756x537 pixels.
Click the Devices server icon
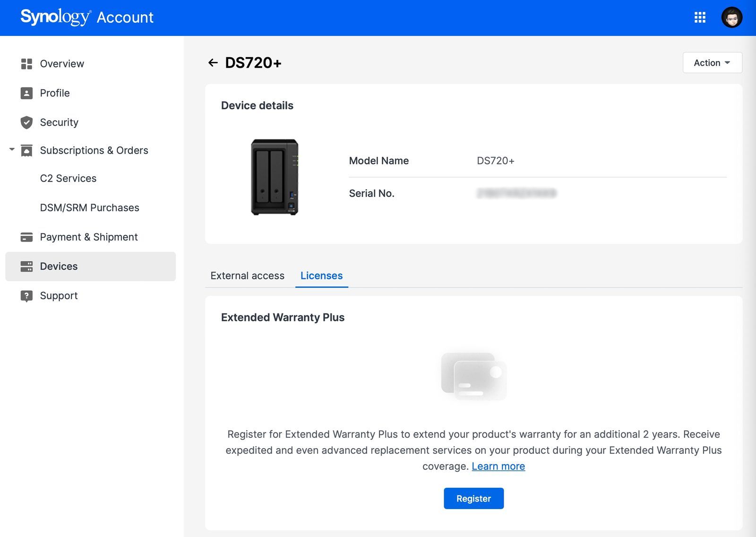click(26, 266)
